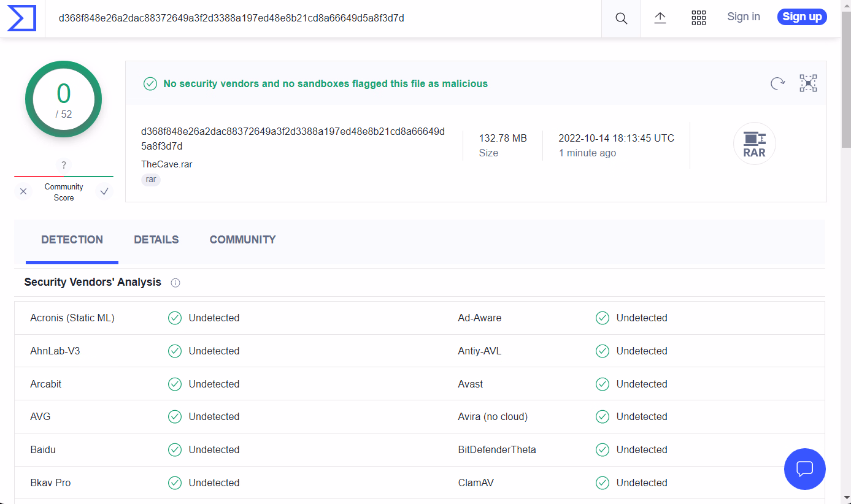The width and height of the screenshot is (851, 504).
Task: Click the Sign in link
Action: 744,17
